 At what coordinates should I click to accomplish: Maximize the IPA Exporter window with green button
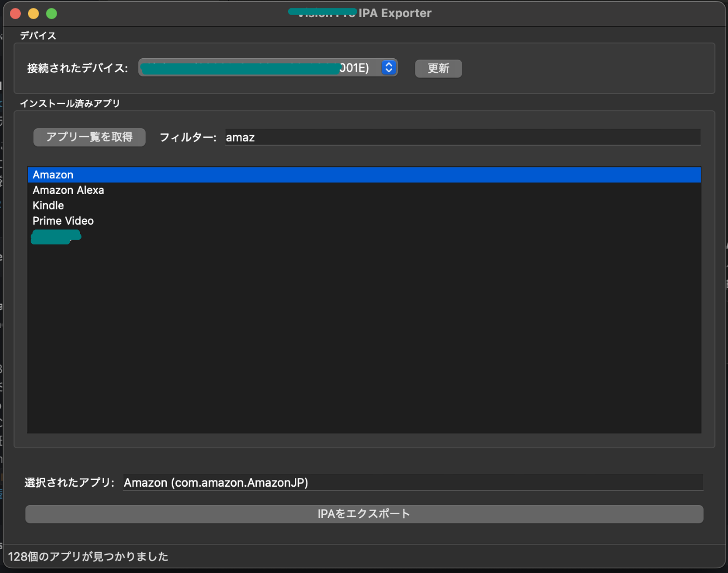(51, 14)
